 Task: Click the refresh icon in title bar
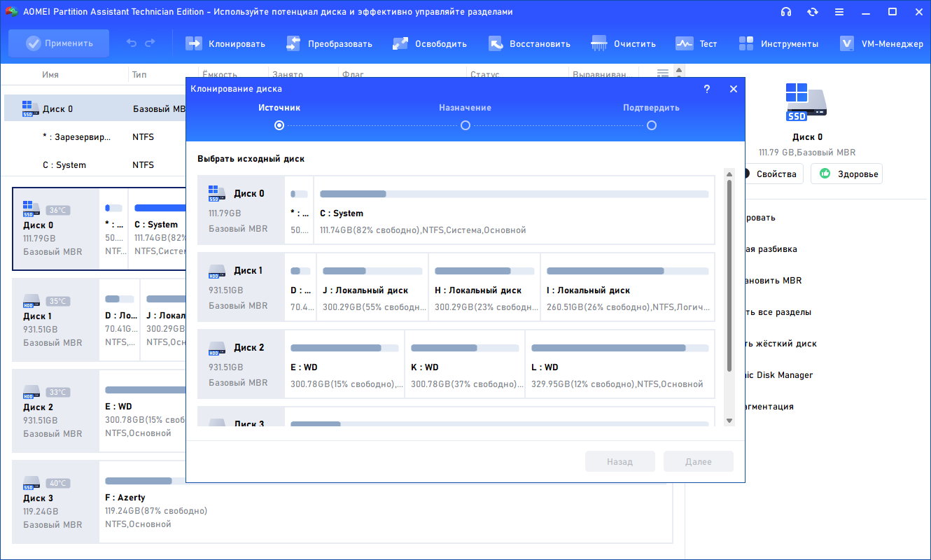813,12
